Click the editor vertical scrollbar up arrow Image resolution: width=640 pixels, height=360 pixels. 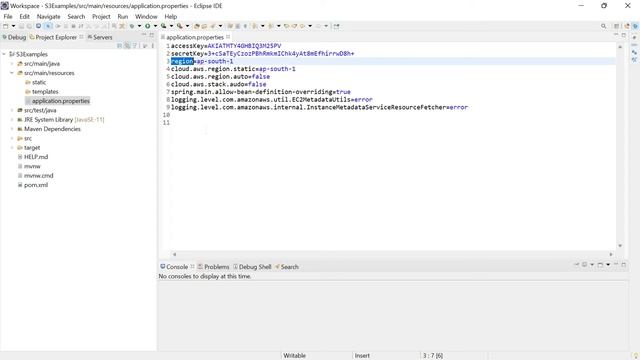click(x=620, y=47)
